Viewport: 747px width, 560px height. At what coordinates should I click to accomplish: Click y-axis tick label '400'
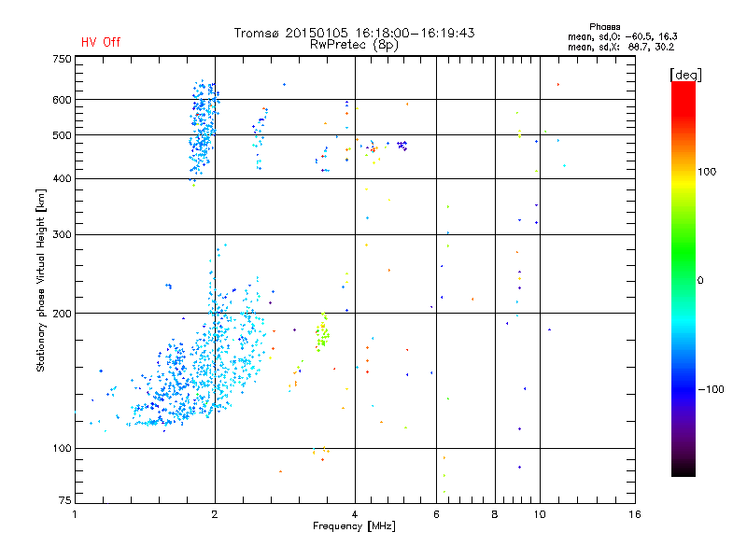coord(62,178)
